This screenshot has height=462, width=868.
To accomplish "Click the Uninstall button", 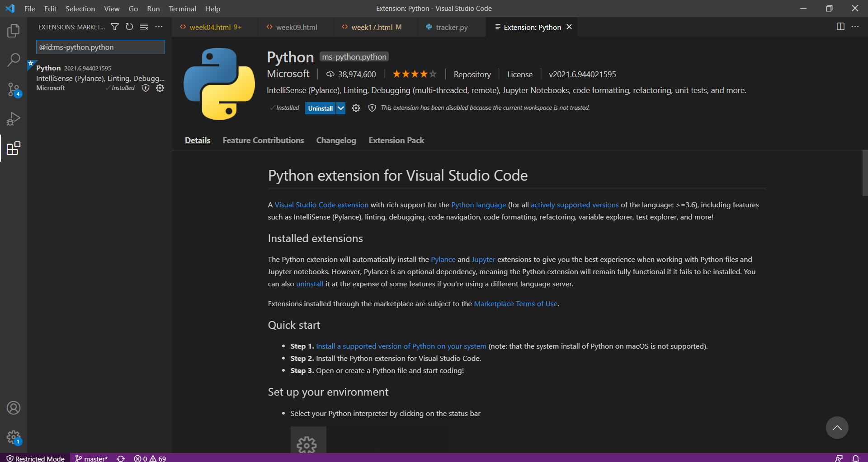I will 320,108.
